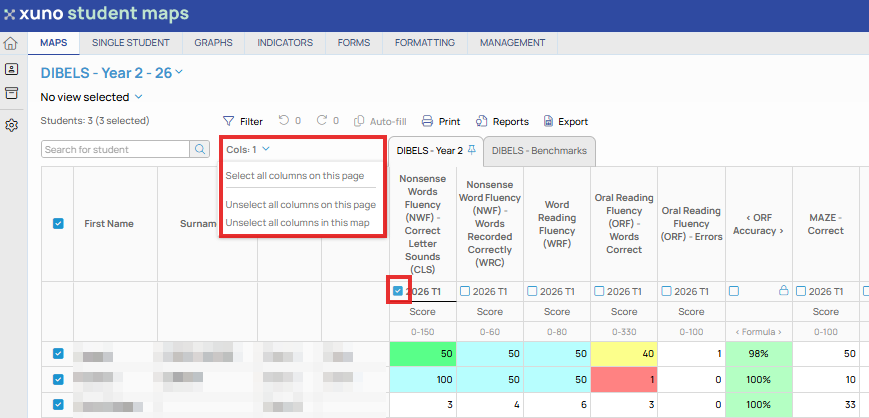Go to the SINGLE STUDENT tab
Viewport: 869px width, 418px height.
point(131,43)
